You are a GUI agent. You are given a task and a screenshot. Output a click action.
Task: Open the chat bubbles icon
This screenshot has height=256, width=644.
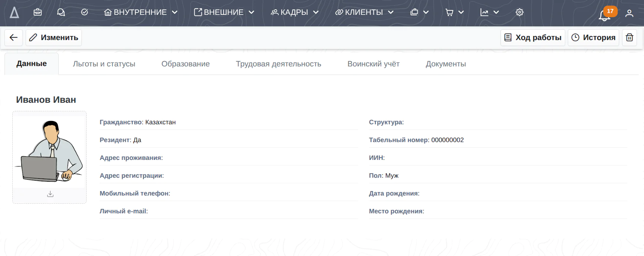click(61, 12)
